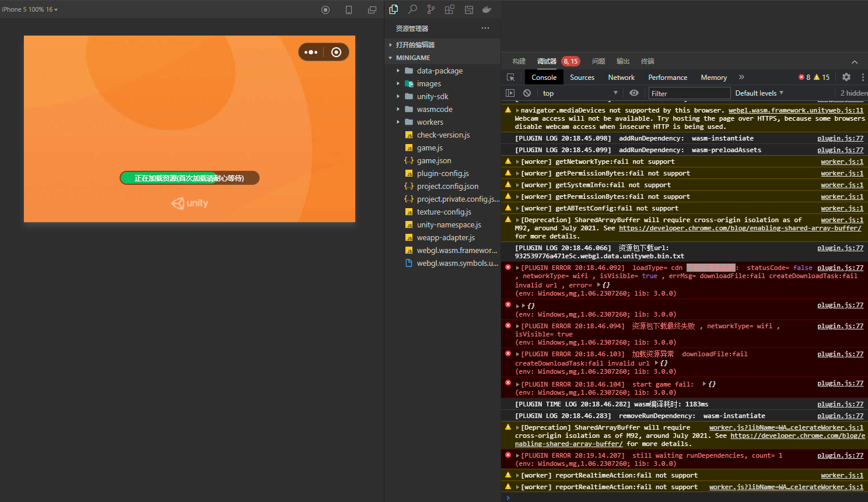Click the Docker whale icon

(487, 9)
